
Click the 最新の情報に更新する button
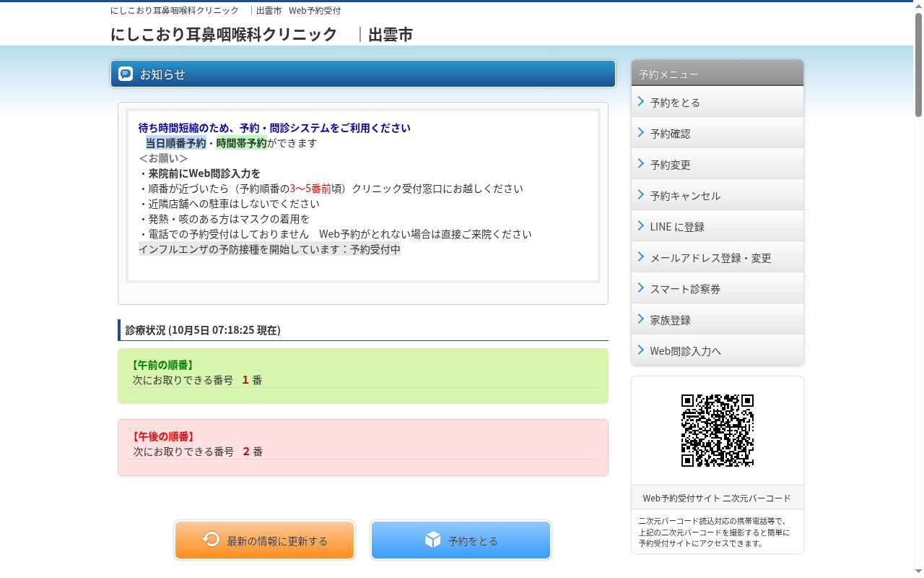pos(264,540)
